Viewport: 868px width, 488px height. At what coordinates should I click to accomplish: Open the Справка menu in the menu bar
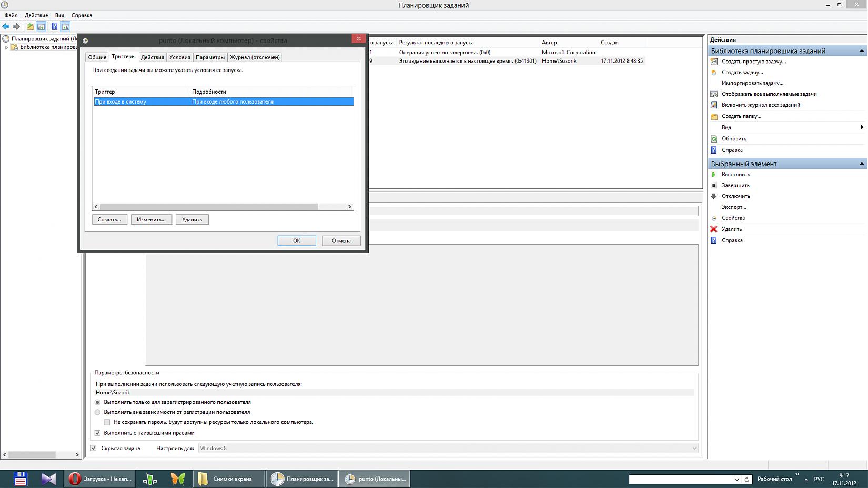pyautogui.click(x=82, y=15)
